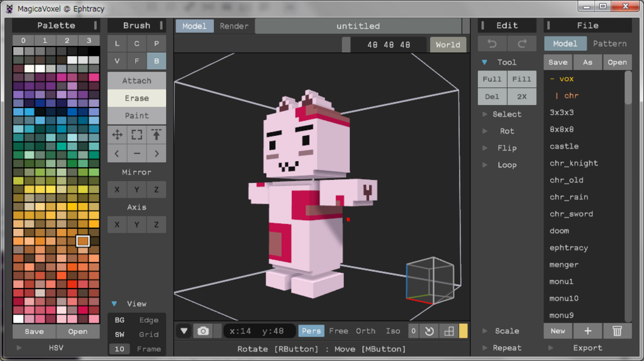Expand the Repeat section
Viewport: 644px width, 361px height.
[x=485, y=348]
